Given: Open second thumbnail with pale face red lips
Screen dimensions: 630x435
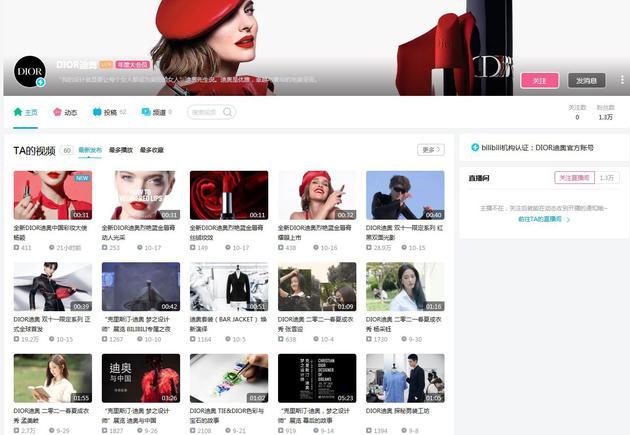Looking at the screenshot, I should pos(141,195).
